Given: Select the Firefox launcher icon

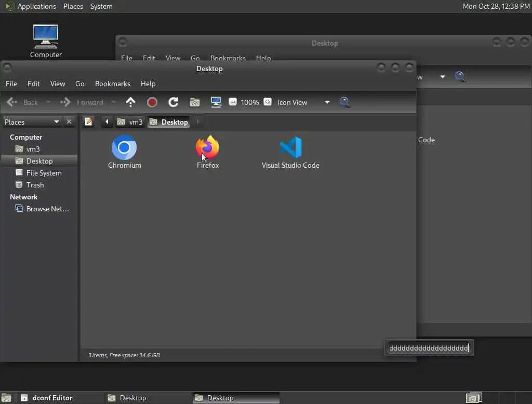Looking at the screenshot, I should [207, 147].
